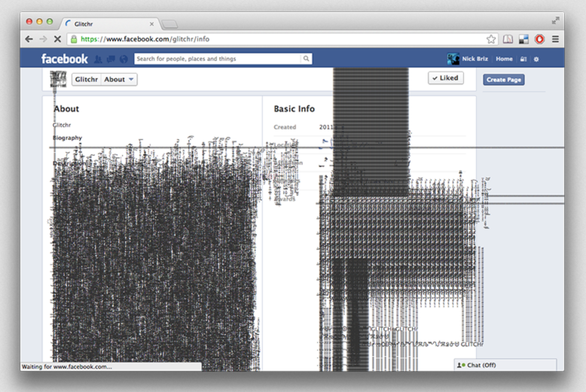The image size is (586, 392).
Task: Go back to the previous page
Action: coord(29,39)
